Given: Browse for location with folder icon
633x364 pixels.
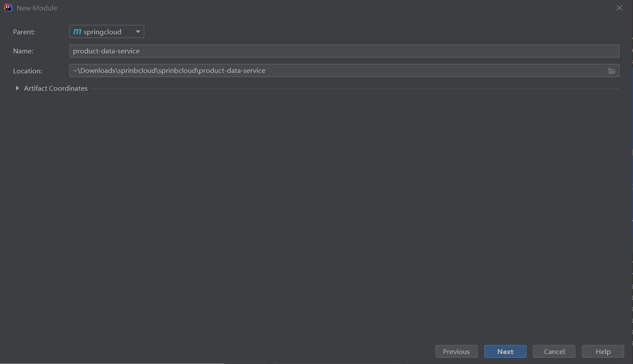Looking at the screenshot, I should point(612,71).
